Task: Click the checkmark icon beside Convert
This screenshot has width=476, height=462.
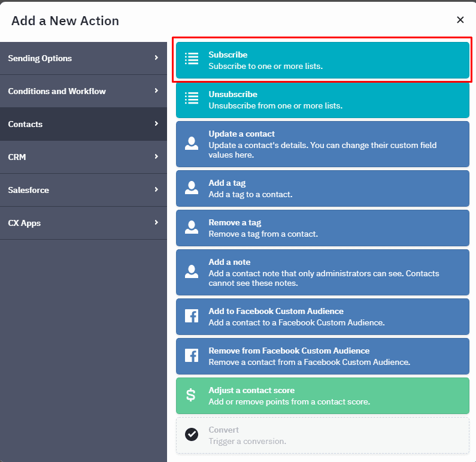Action: (192, 434)
